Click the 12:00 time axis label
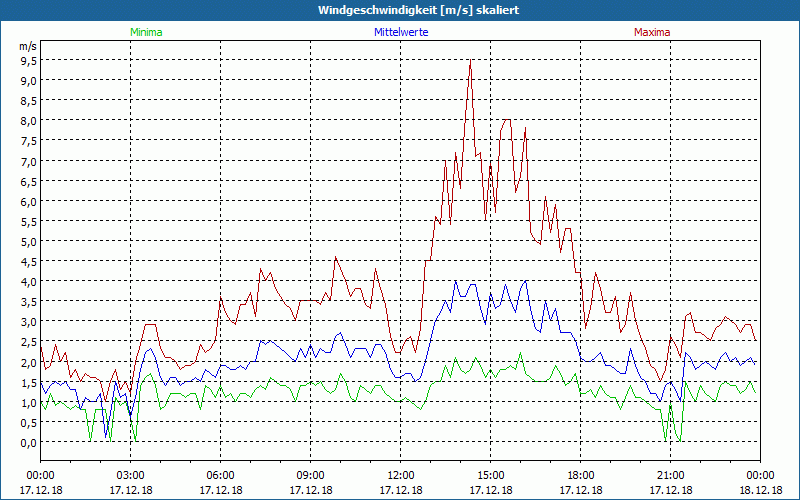The width and height of the screenshot is (800, 500). tap(401, 476)
